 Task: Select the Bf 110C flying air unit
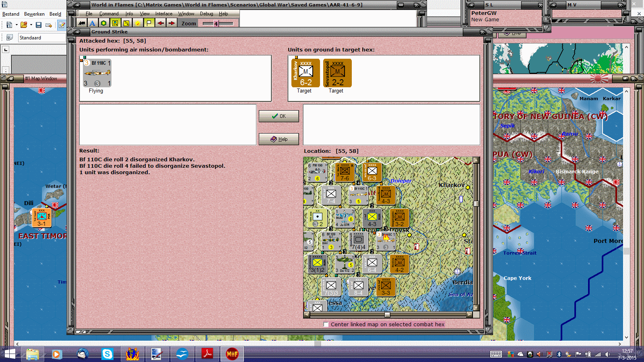tap(97, 73)
